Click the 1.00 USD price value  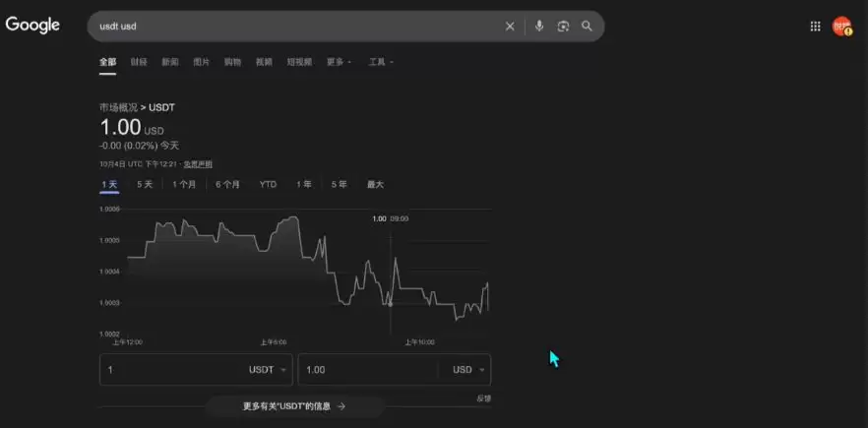pyautogui.click(x=132, y=127)
